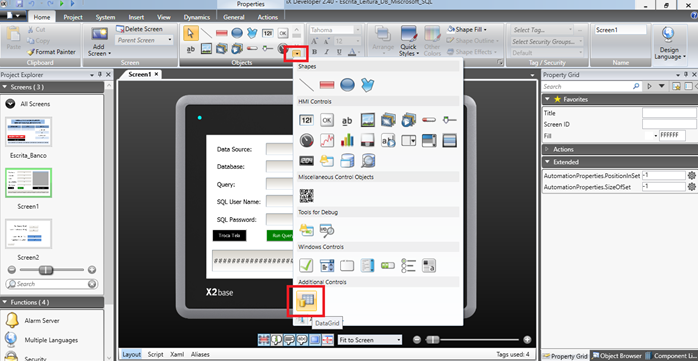698x362 pixels.
Task: Pick the analog numeric control icon
Action: coord(306,120)
